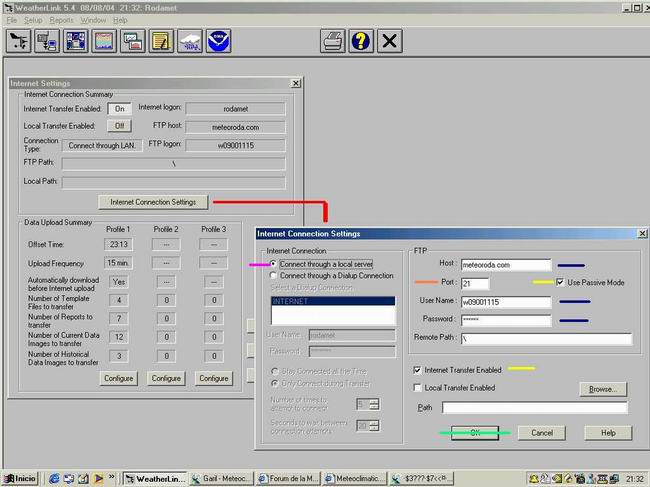Image resolution: width=650 pixels, height=487 pixels.
Task: Open the Setup menu
Action: point(33,20)
